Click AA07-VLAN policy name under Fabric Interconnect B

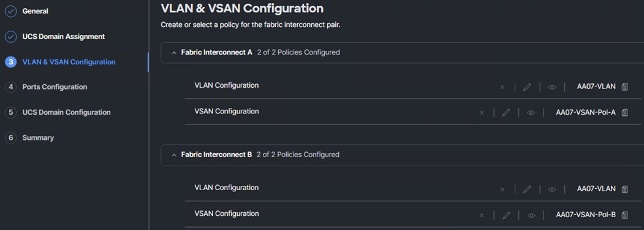(x=596, y=189)
